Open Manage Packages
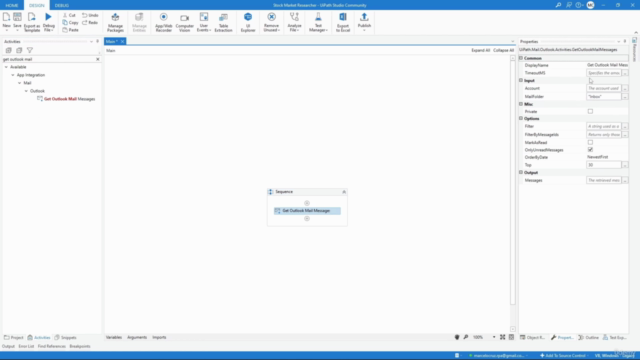The height and width of the screenshot is (360, 640). (x=116, y=22)
